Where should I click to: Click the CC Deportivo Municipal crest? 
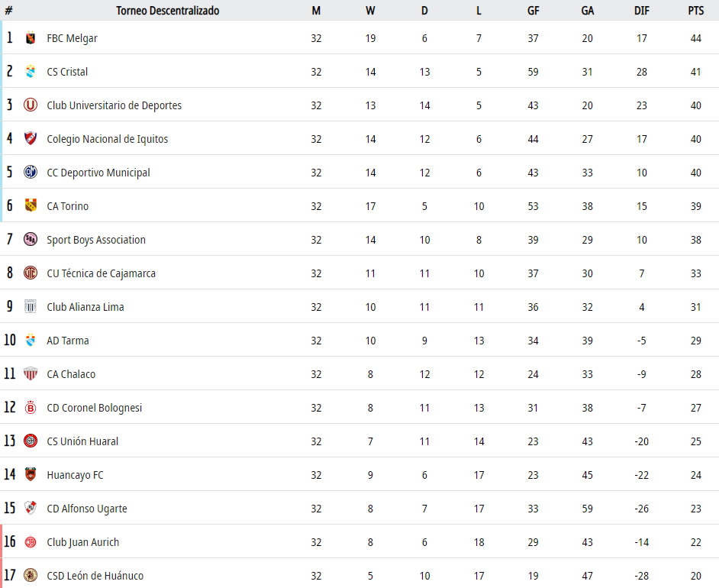tap(31, 172)
